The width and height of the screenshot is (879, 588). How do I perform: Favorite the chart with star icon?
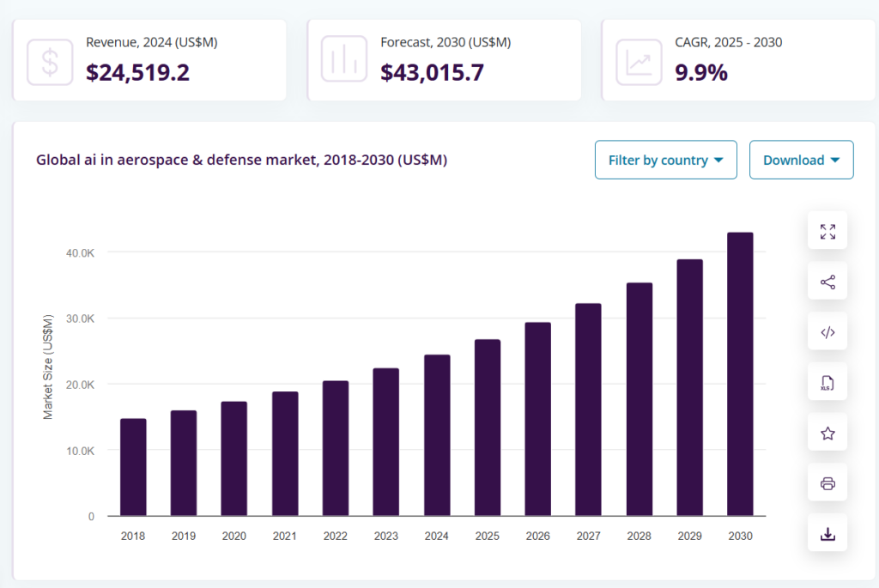click(827, 433)
